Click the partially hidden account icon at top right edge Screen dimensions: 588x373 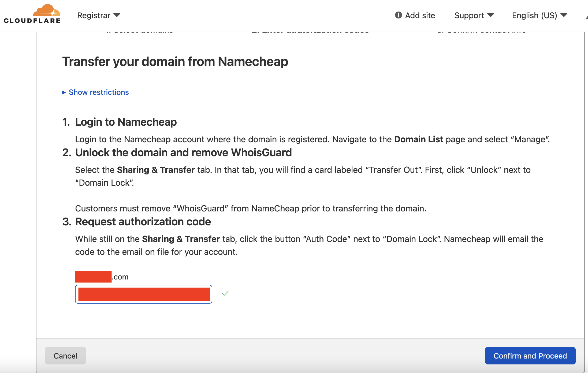[x=587, y=17]
